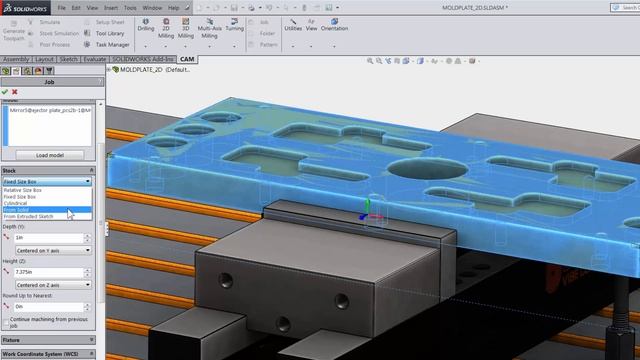The height and width of the screenshot is (360, 640).
Task: Open the fourth panel tab icon
Action: [x=38, y=71]
